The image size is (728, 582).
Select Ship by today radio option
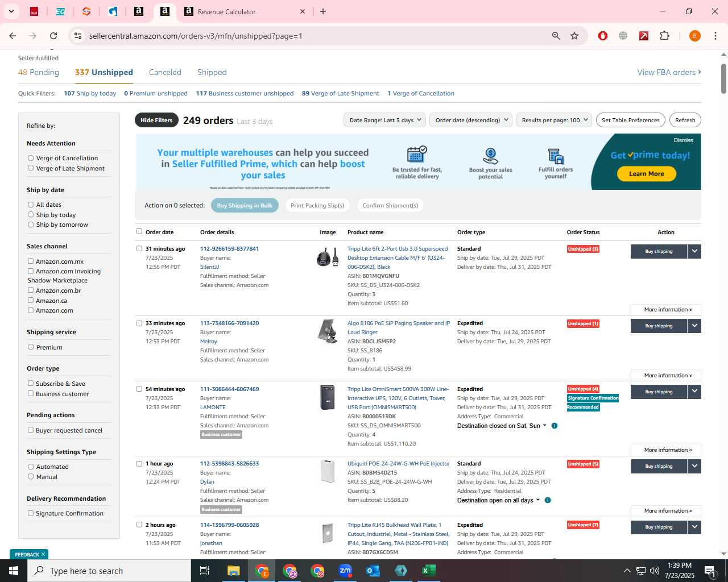coord(31,215)
